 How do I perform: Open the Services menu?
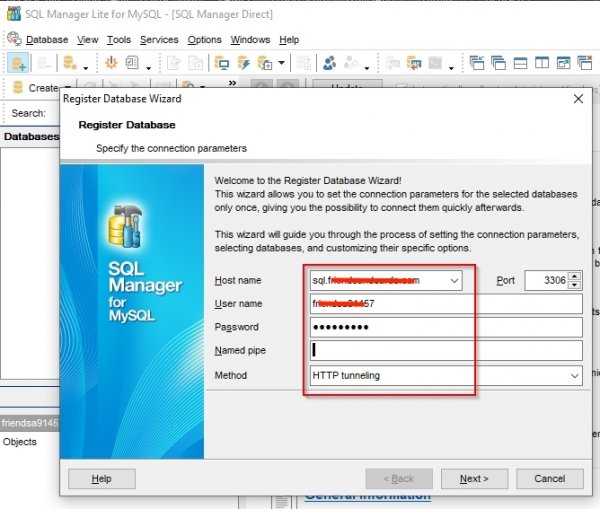tap(159, 40)
